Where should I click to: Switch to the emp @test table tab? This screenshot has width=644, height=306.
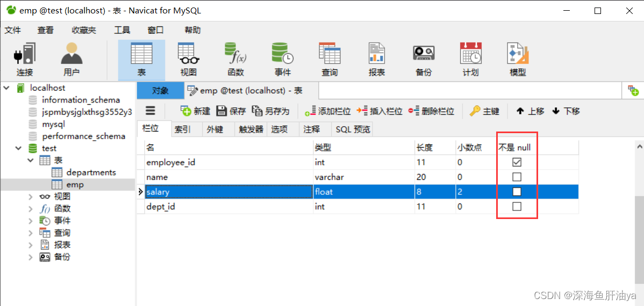[251, 91]
